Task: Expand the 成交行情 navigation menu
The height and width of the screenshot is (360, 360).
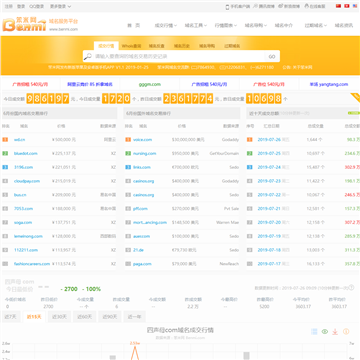Action: (x=166, y=25)
